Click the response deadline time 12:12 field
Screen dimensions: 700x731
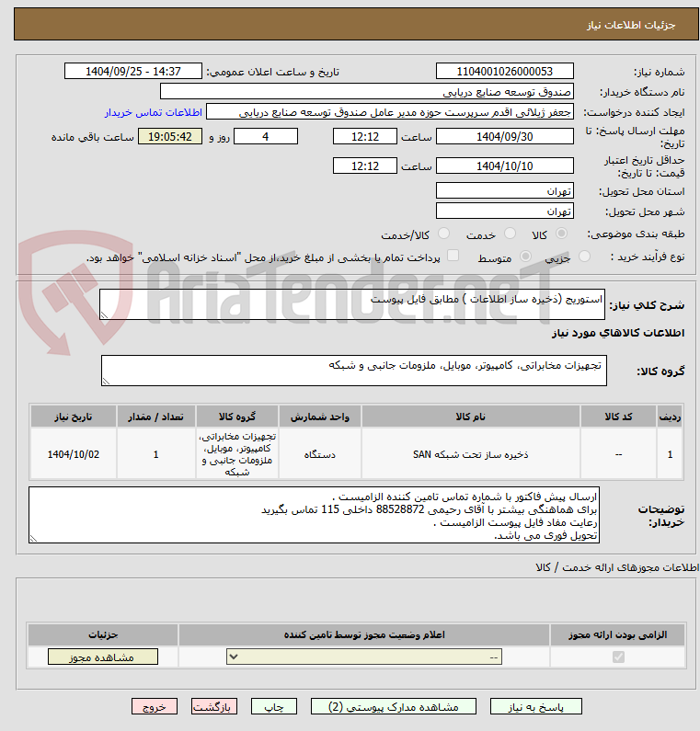(364, 137)
